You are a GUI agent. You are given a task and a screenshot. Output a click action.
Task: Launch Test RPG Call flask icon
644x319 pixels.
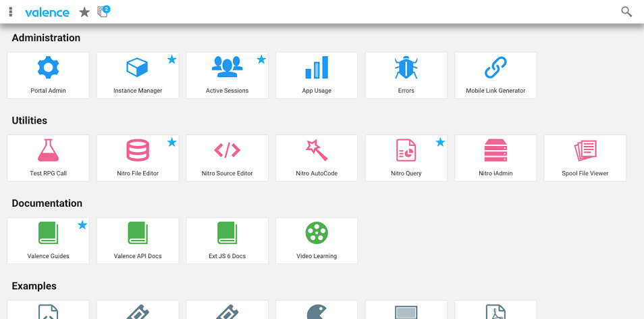[48, 150]
